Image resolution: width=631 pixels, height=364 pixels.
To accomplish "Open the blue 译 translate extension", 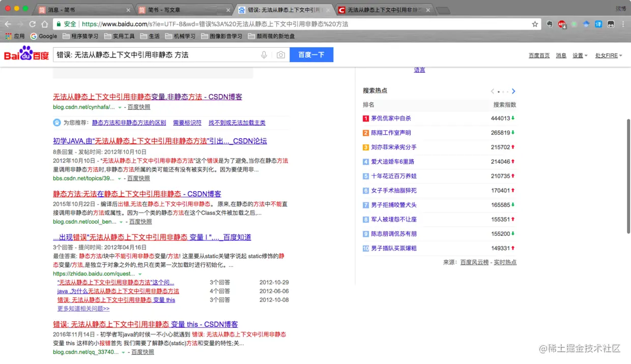I will (x=598, y=24).
